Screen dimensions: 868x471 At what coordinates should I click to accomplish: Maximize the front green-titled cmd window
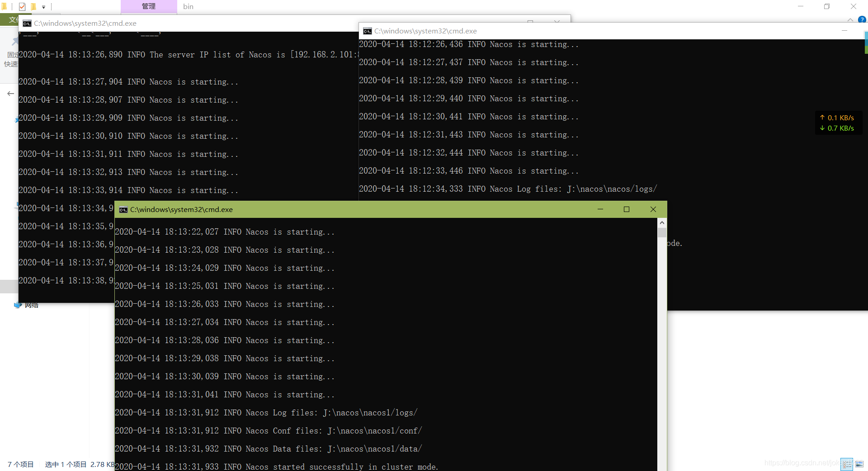[x=627, y=209]
